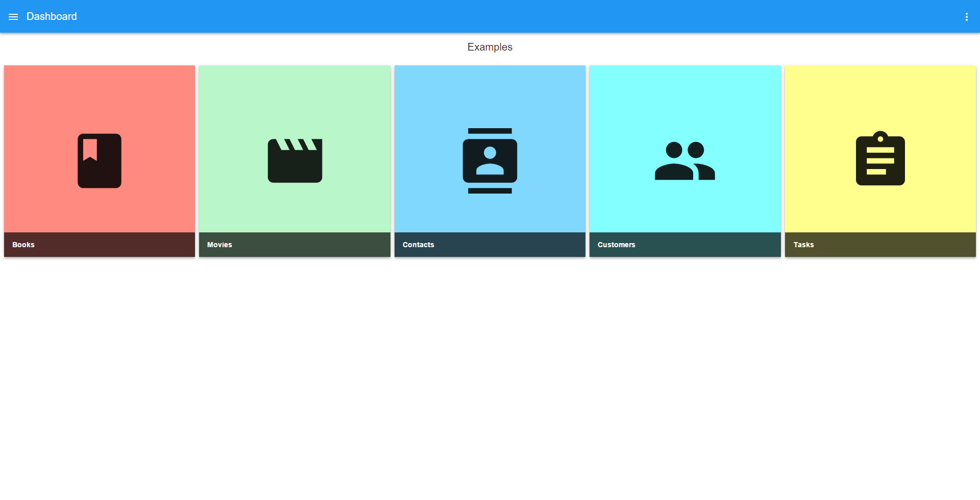Click the Examples heading
The width and height of the screenshot is (980, 500).
(489, 47)
